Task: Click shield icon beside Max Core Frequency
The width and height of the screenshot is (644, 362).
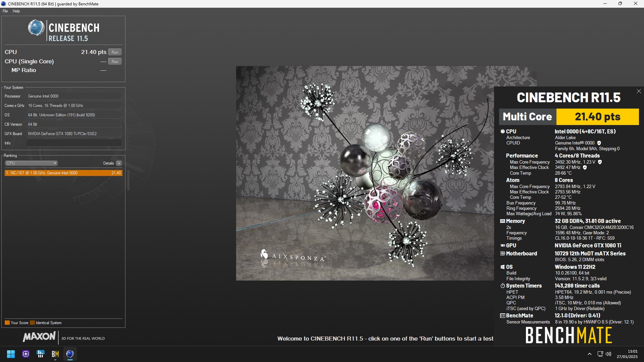Action: click(x=600, y=162)
